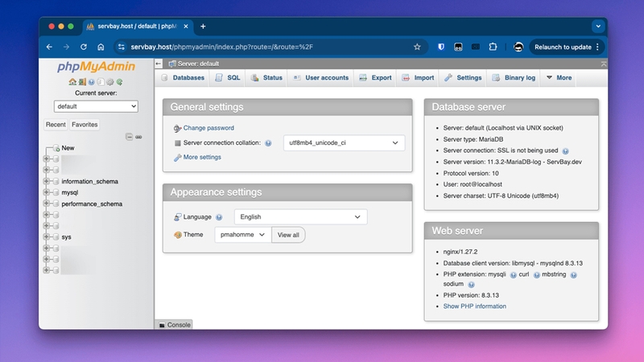This screenshot has width=644, height=362.
Task: Open Language dropdown showing English
Action: click(300, 216)
